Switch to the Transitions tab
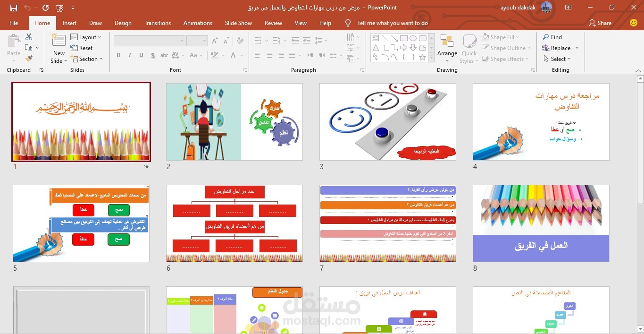This screenshot has height=334, width=644. coord(158,23)
